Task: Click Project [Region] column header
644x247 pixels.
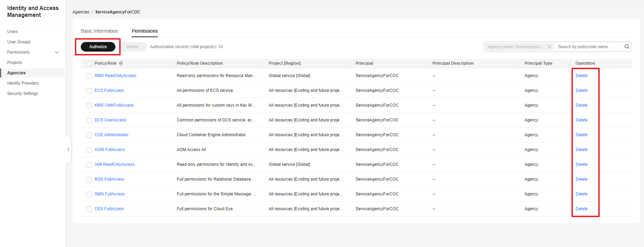Action: point(285,63)
